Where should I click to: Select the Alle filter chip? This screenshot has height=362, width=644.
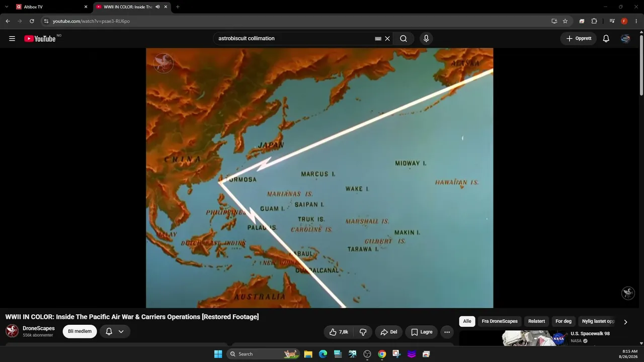(467, 321)
